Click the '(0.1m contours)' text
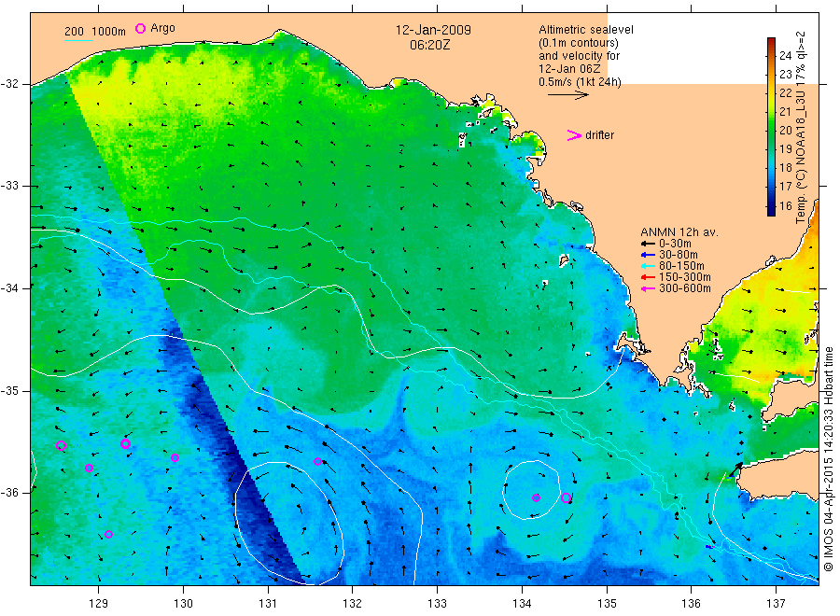This screenshot has width=840, height=616. (x=579, y=43)
